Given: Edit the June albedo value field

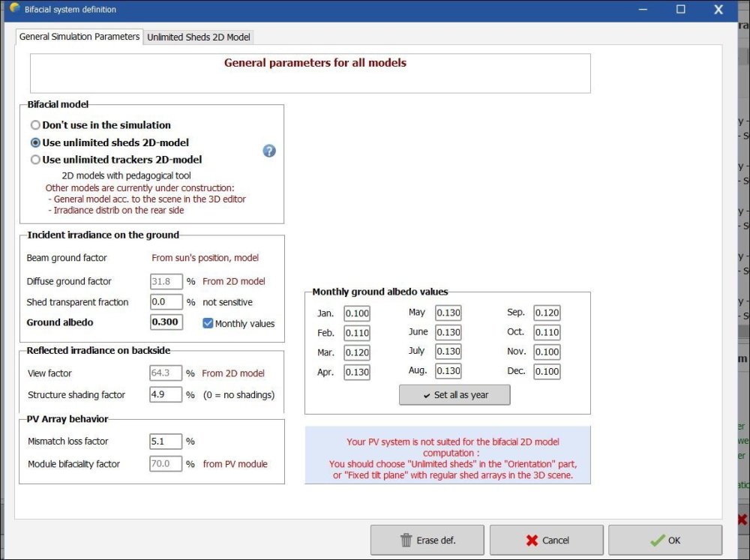Looking at the screenshot, I should tap(448, 332).
